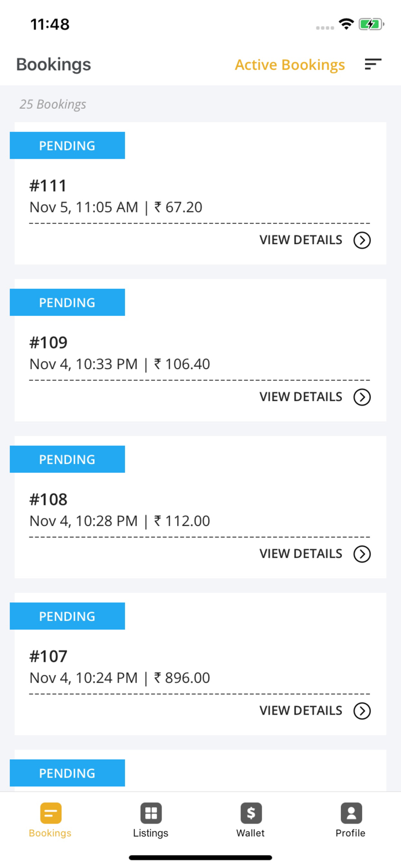Tap the 25 Bookings count label
Viewport: 401px width, 868px height.
coord(53,104)
